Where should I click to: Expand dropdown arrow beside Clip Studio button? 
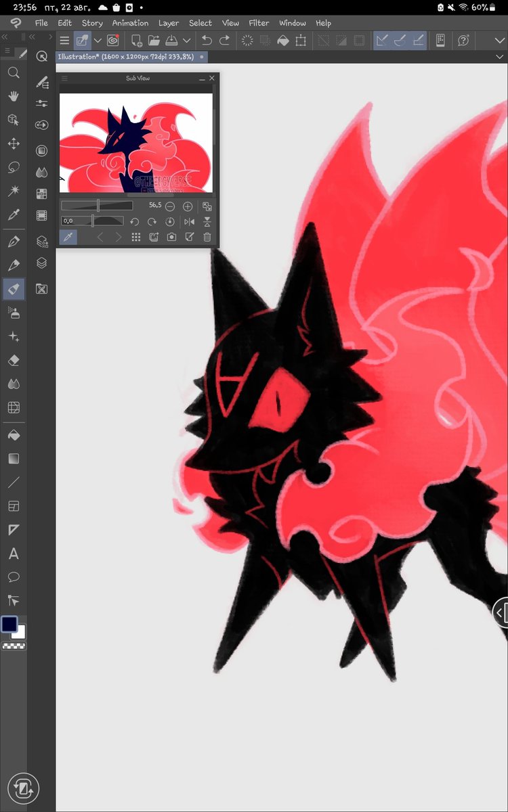[98, 41]
